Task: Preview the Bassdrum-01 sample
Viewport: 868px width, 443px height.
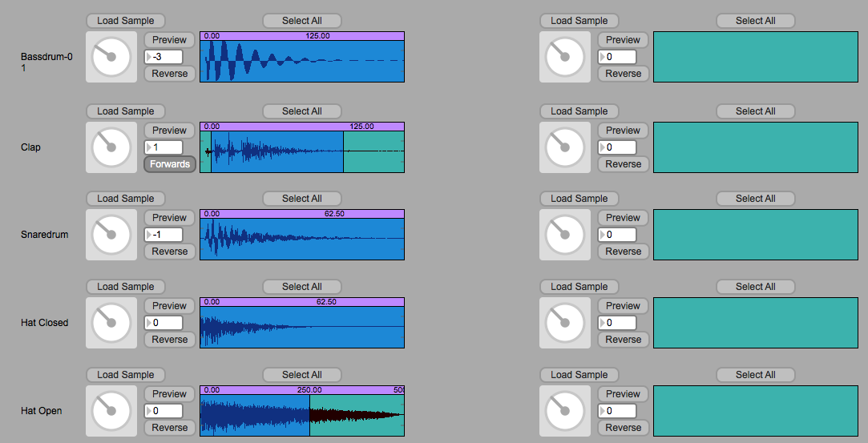Action: coord(169,40)
